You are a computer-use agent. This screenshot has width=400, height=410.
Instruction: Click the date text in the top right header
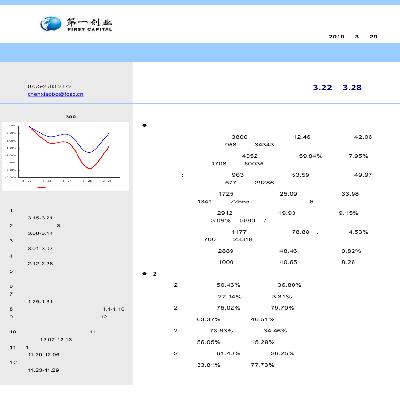(x=353, y=36)
